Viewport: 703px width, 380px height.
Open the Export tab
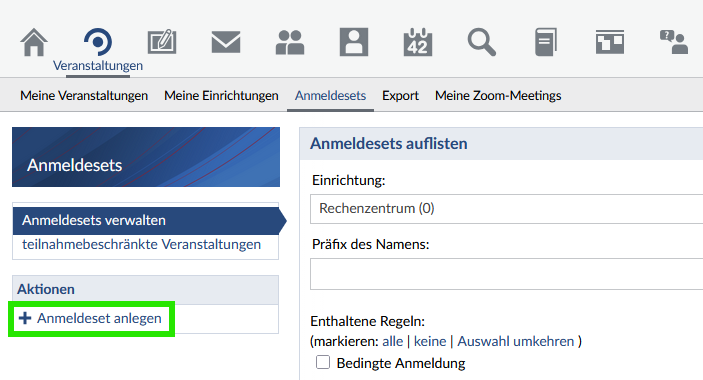400,95
